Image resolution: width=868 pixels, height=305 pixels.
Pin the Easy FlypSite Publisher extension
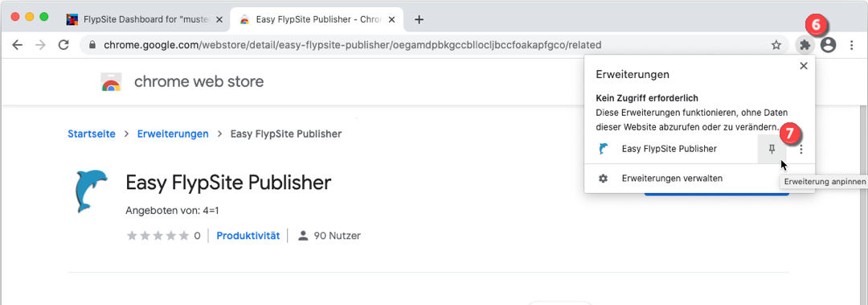pos(772,149)
